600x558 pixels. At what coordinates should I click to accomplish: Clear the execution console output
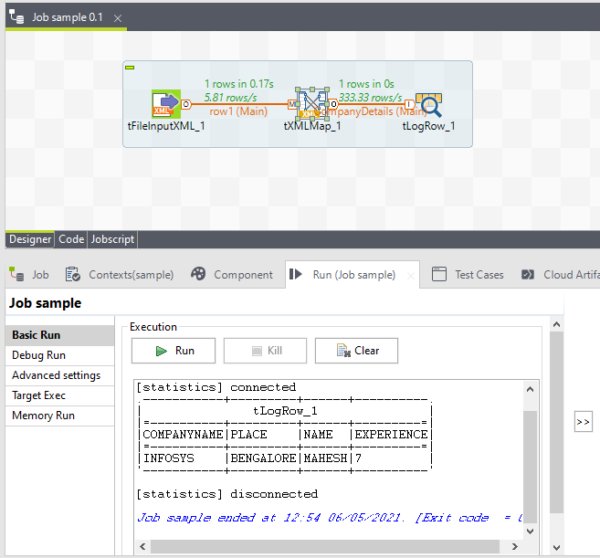(x=357, y=351)
